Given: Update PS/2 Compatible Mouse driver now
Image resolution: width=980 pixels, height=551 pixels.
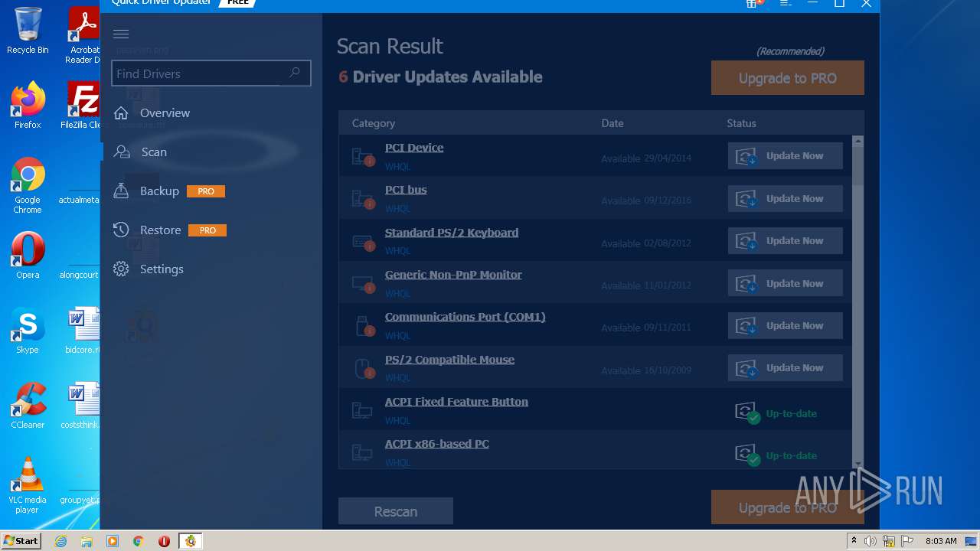Looking at the screenshot, I should pyautogui.click(x=786, y=367).
